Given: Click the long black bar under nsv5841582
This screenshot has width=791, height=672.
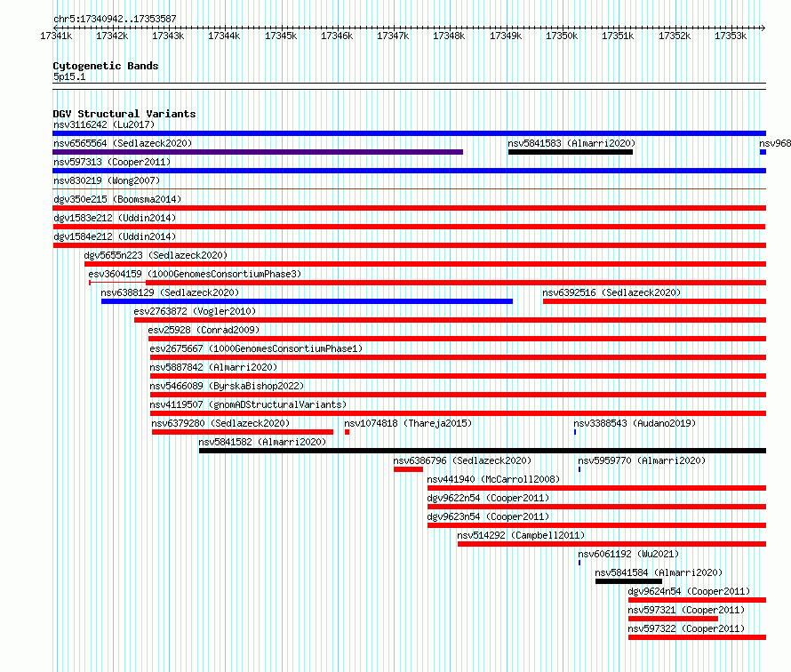Looking at the screenshot, I should (x=483, y=451).
